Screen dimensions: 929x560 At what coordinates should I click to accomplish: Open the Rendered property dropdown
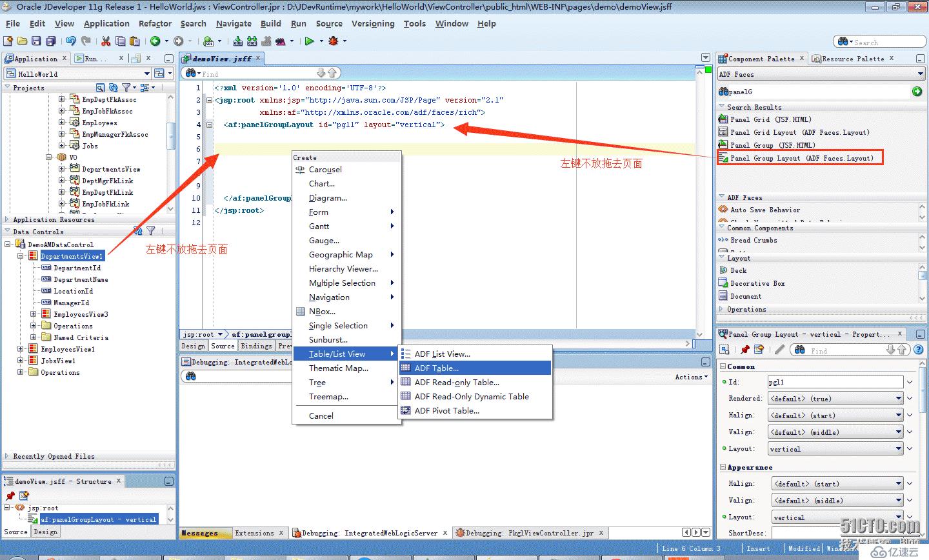tap(899, 398)
